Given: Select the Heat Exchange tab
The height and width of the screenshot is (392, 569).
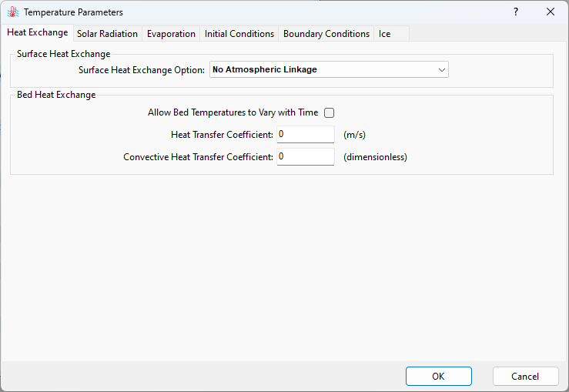Looking at the screenshot, I should (x=37, y=33).
